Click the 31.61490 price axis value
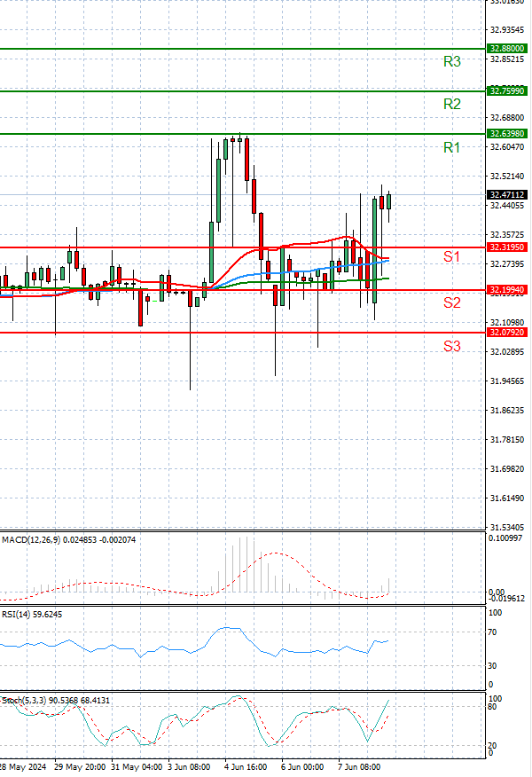 [x=507, y=498]
